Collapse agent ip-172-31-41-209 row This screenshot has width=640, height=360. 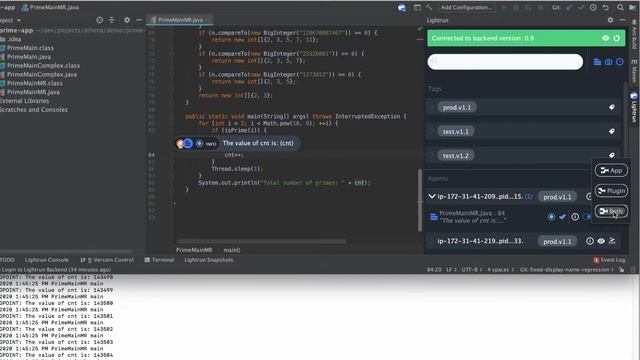tap(431, 196)
